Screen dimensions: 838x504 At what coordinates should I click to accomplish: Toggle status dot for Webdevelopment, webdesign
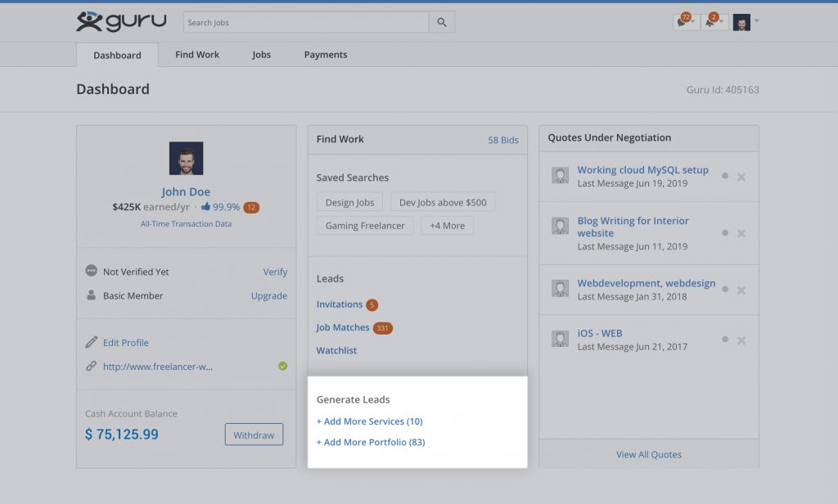725,289
